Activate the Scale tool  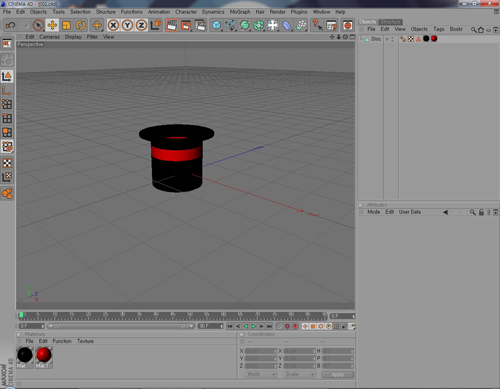coord(66,25)
